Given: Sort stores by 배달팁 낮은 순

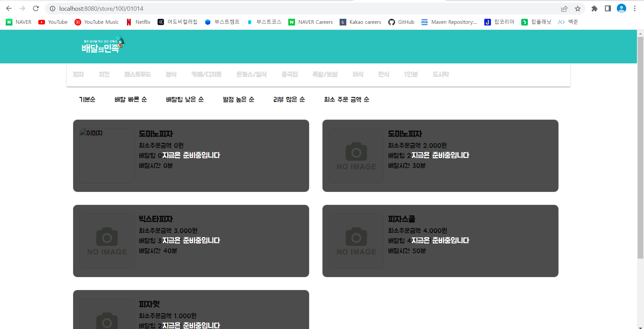Looking at the screenshot, I should pyautogui.click(x=185, y=99).
